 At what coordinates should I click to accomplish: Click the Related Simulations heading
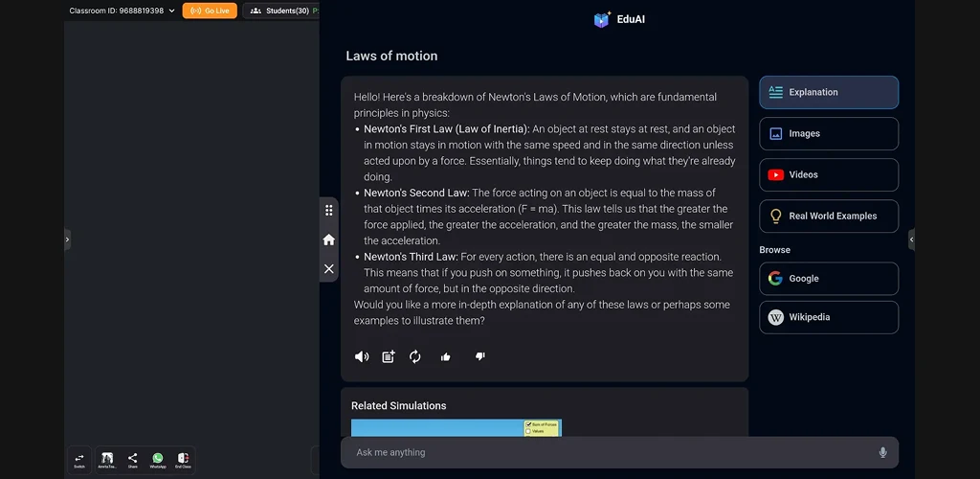tap(399, 406)
